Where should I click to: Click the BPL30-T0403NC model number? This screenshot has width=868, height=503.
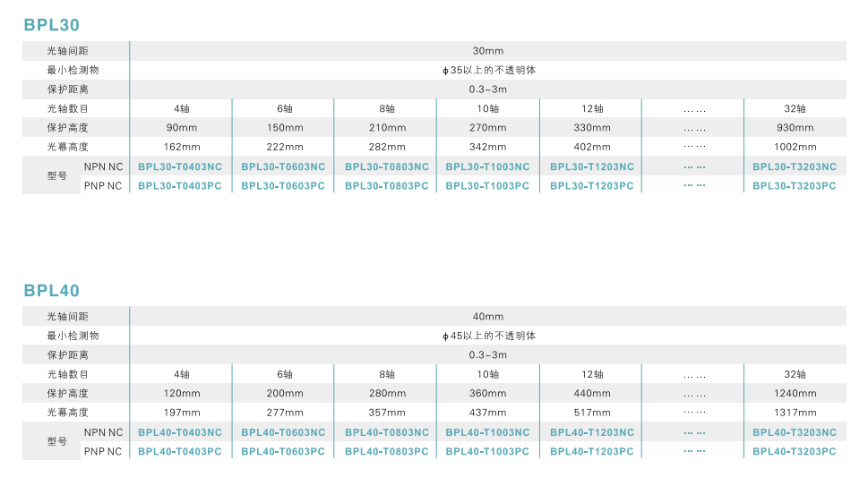pyautogui.click(x=180, y=166)
